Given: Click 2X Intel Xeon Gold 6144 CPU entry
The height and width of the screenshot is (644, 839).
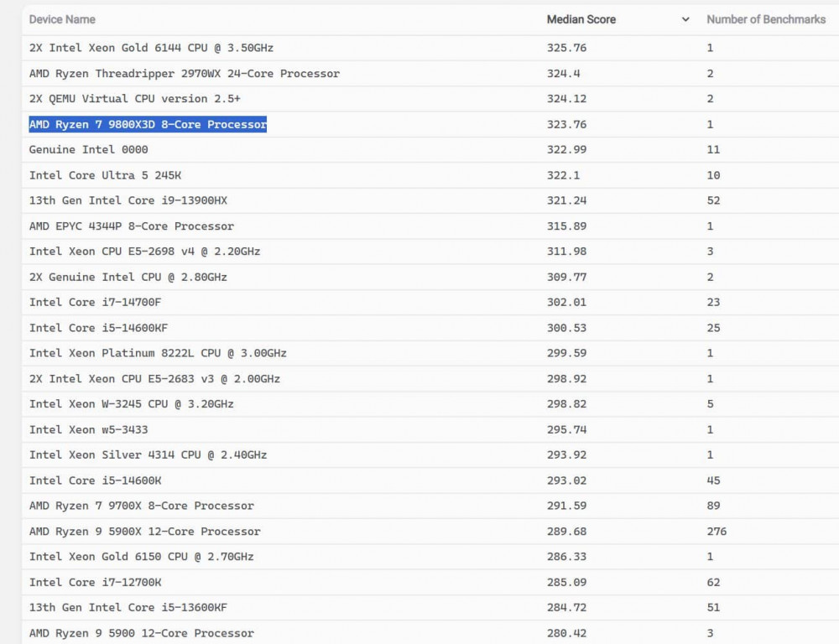Looking at the screenshot, I should [x=151, y=48].
